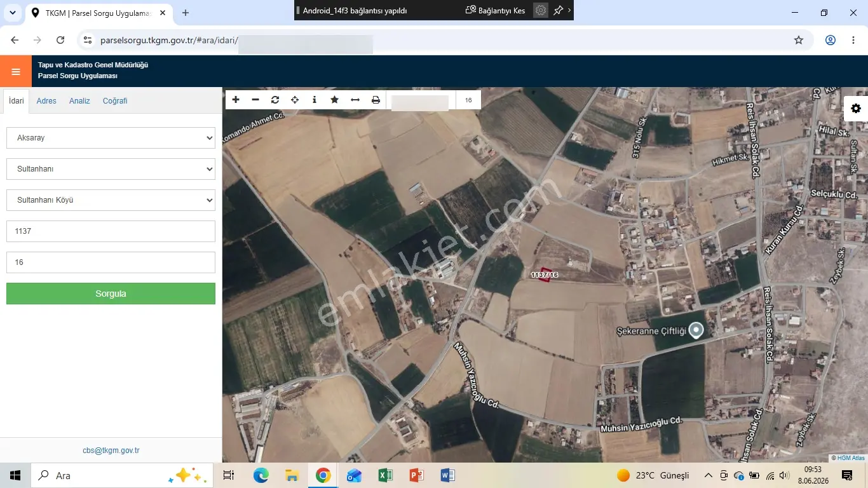Click the star favorites icon

coord(335,100)
